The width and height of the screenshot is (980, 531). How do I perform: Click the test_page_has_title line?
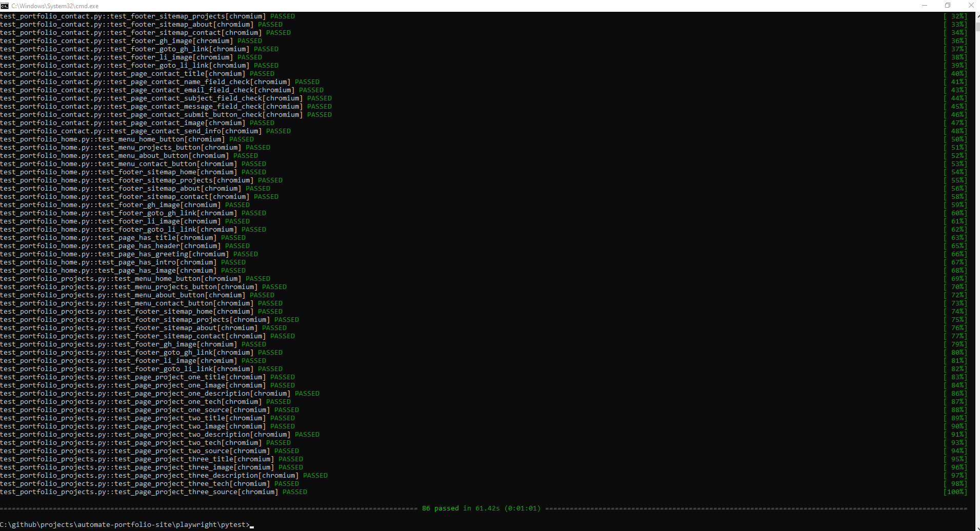123,238
